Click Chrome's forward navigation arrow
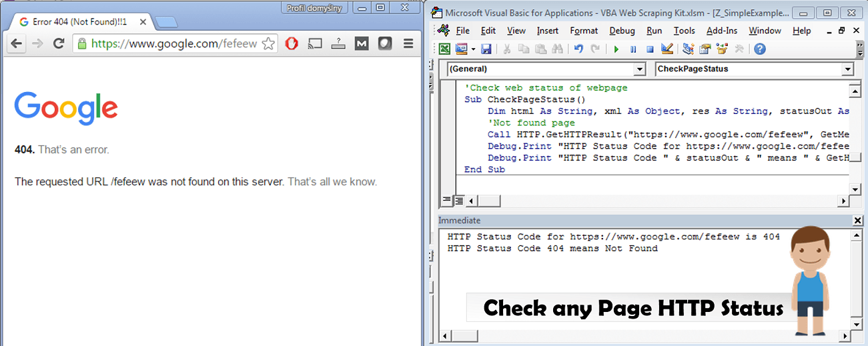The height and width of the screenshot is (346, 868). (x=37, y=44)
